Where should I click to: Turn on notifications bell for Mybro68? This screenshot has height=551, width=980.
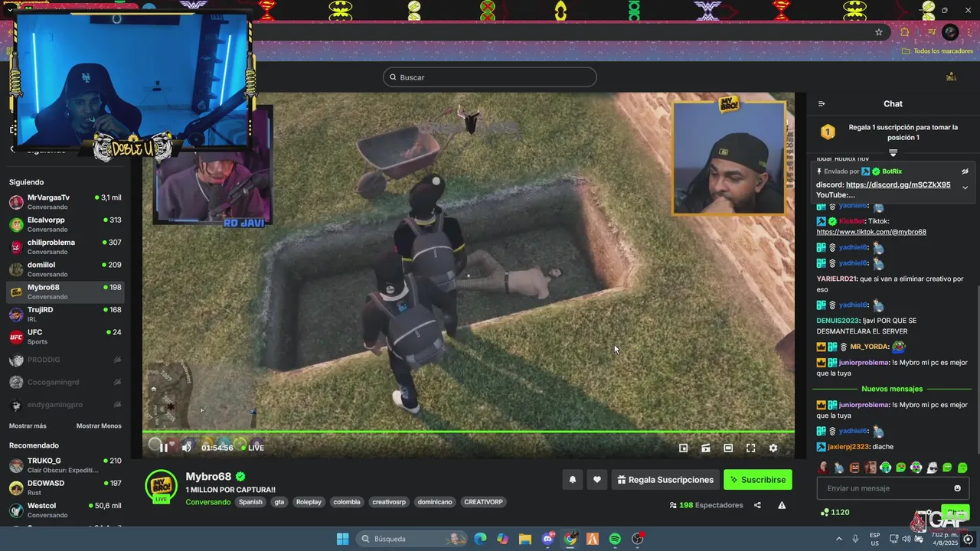tap(572, 480)
